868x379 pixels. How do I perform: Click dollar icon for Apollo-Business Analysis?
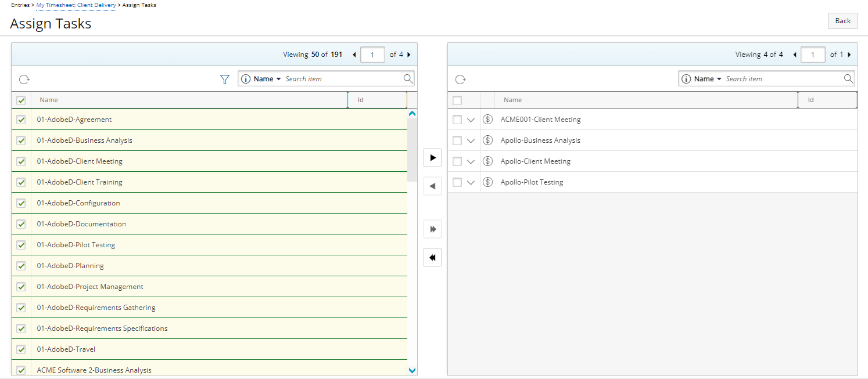pyautogui.click(x=487, y=140)
